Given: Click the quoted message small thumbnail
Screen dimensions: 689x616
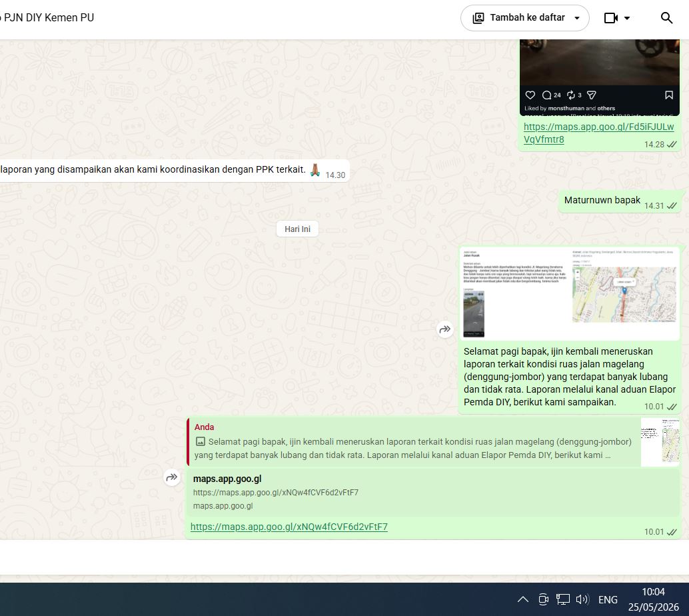Looking at the screenshot, I should point(660,441).
